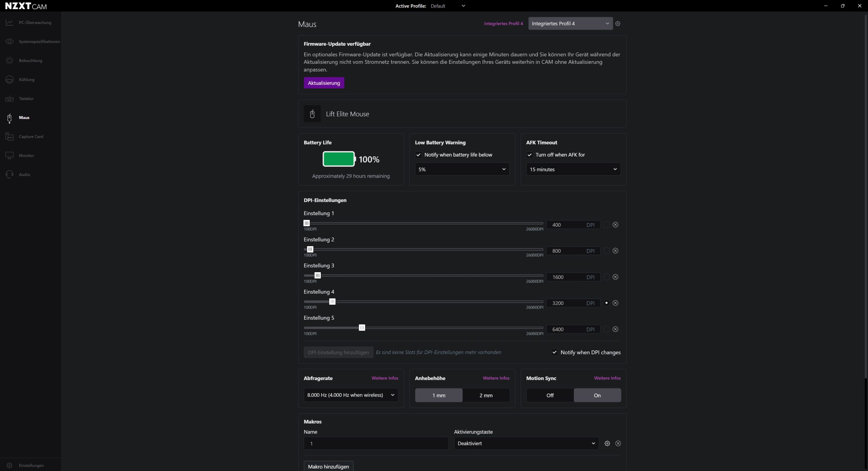Remove the macro with X icon
868x471 pixels.
coord(618,444)
